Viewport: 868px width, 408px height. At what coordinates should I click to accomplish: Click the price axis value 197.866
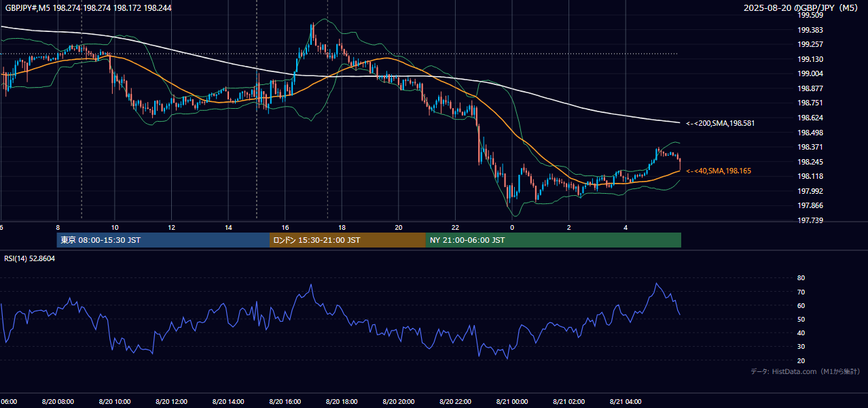click(810, 205)
